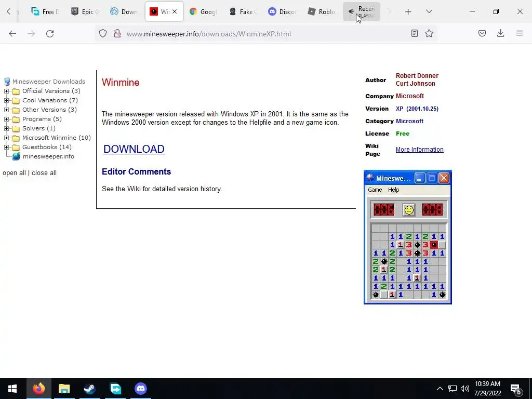The height and width of the screenshot is (399, 532).
Task: Click the 'open all' link
Action: point(14,172)
